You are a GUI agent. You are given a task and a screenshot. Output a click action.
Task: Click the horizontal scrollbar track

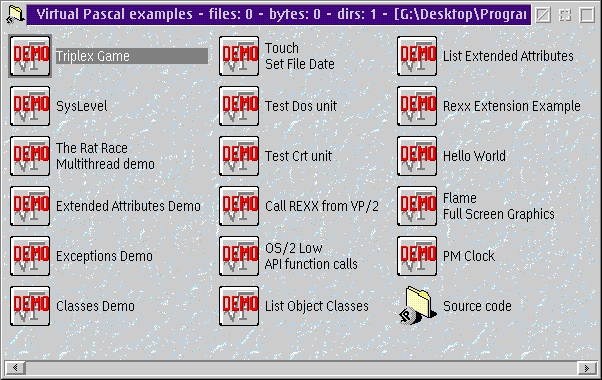pos(301,368)
